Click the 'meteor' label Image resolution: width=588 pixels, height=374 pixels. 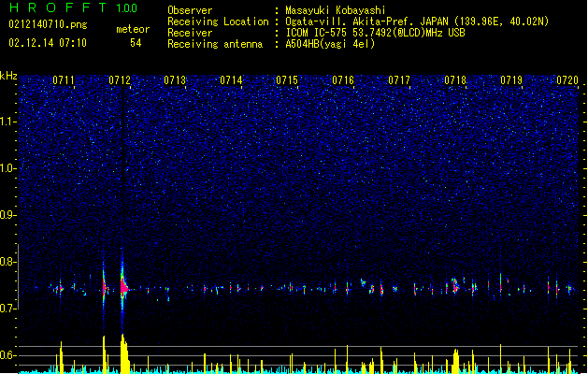[x=133, y=29]
